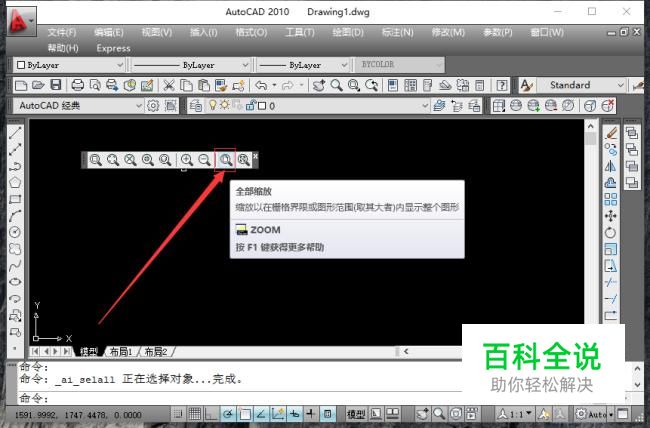Click Bring to Front draw order icon
The width and height of the screenshot is (650, 428).
click(x=632, y=133)
